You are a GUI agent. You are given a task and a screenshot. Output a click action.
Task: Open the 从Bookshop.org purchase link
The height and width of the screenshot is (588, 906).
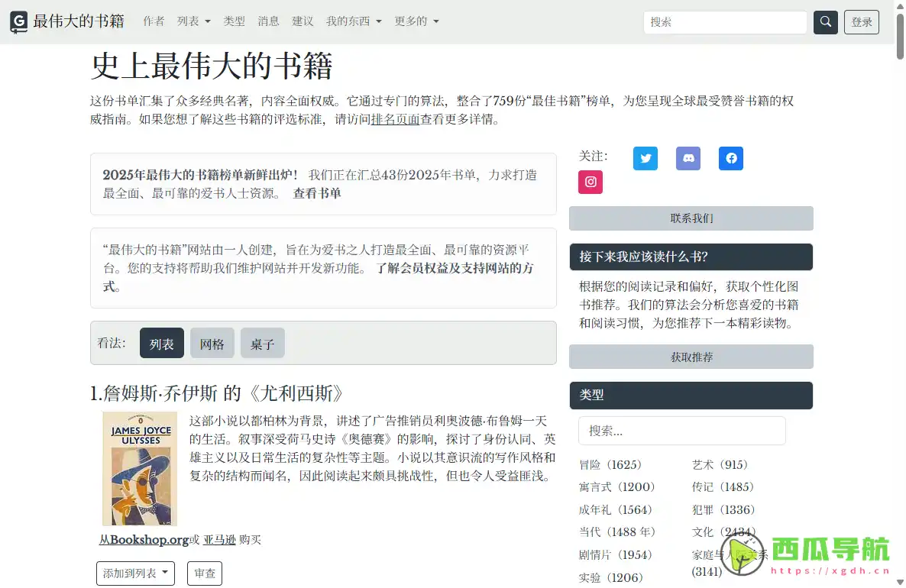coord(144,539)
